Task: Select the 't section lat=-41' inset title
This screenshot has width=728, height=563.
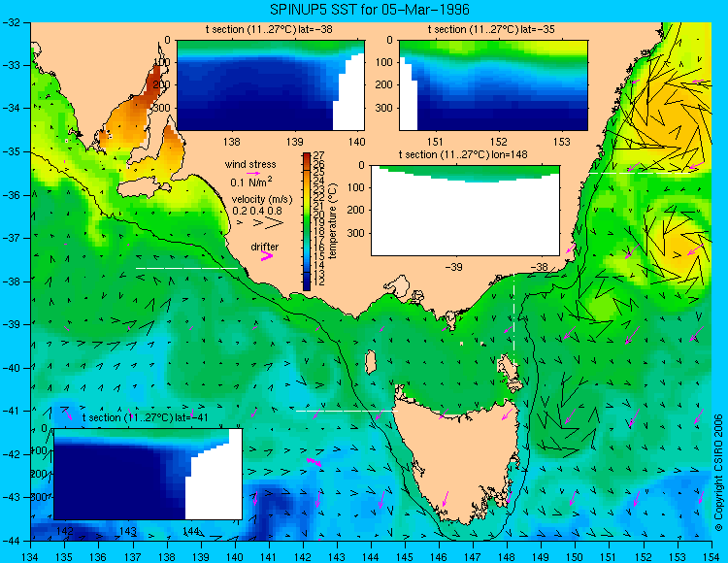Action: (x=145, y=417)
